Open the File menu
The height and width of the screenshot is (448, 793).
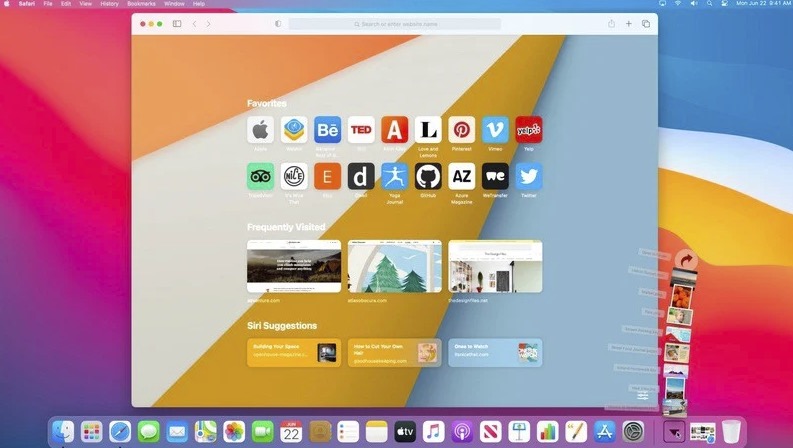[x=48, y=4]
